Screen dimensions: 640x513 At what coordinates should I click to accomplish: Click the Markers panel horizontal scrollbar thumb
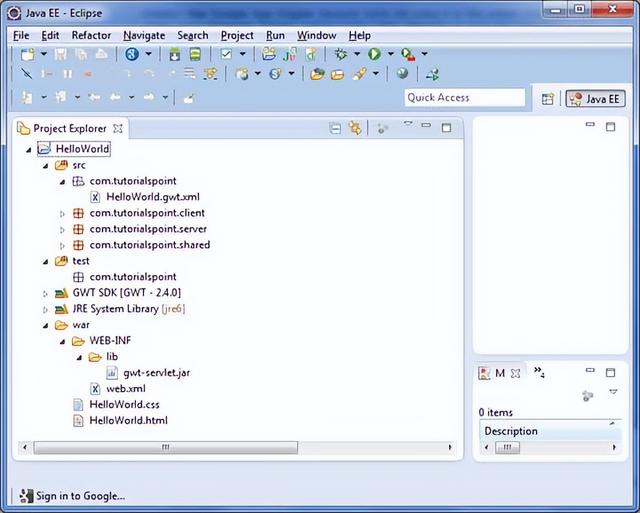pyautogui.click(x=507, y=447)
